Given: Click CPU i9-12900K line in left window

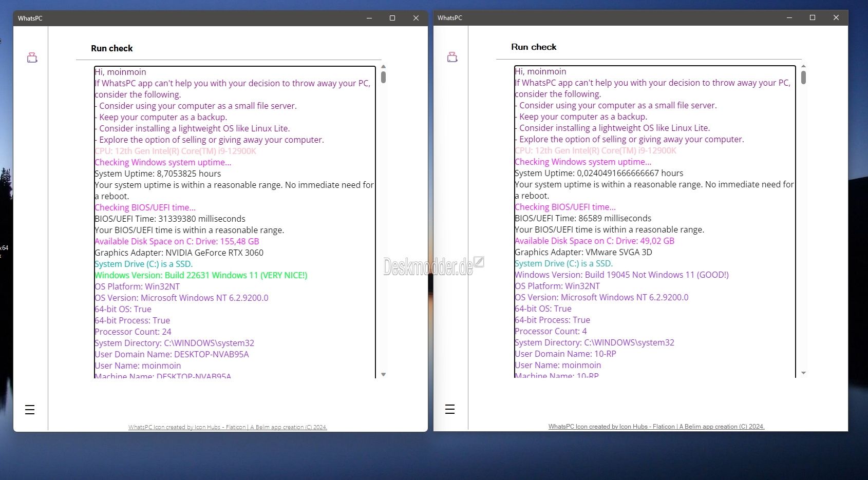Looking at the screenshot, I should pyautogui.click(x=175, y=151).
